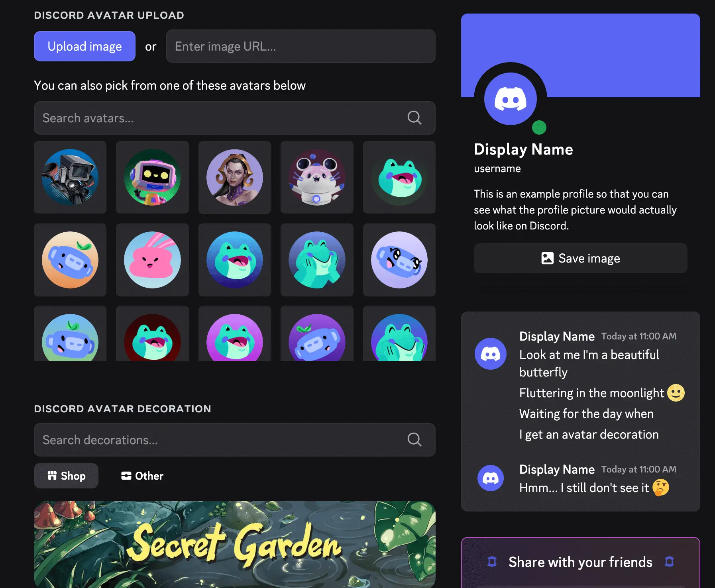The image size is (715, 588).
Task: Choose the horned woman portrait avatar
Action: [235, 177]
